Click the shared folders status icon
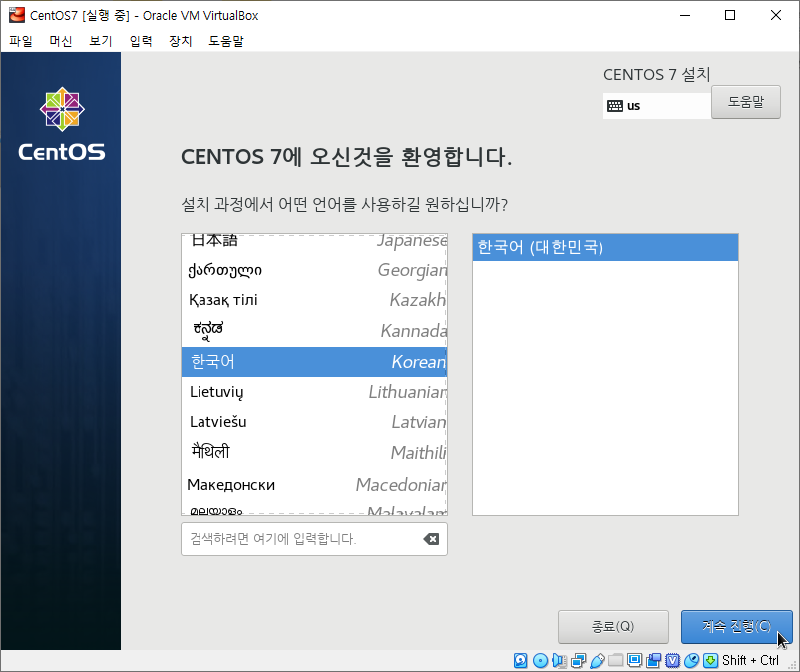This screenshot has width=800, height=672. click(x=615, y=660)
